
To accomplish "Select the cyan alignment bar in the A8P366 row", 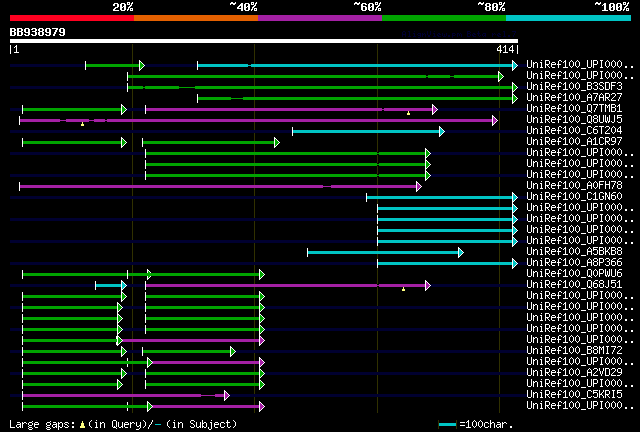I will [x=447, y=264].
